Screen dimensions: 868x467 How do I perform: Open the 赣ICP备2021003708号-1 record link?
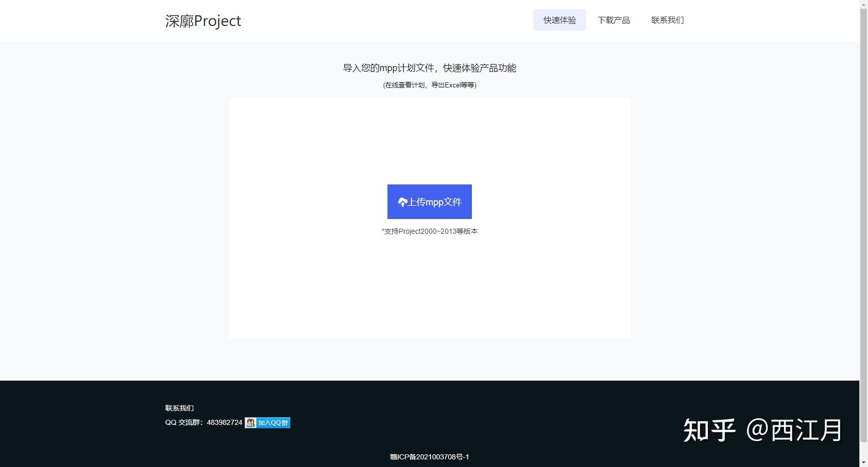pyautogui.click(x=430, y=457)
